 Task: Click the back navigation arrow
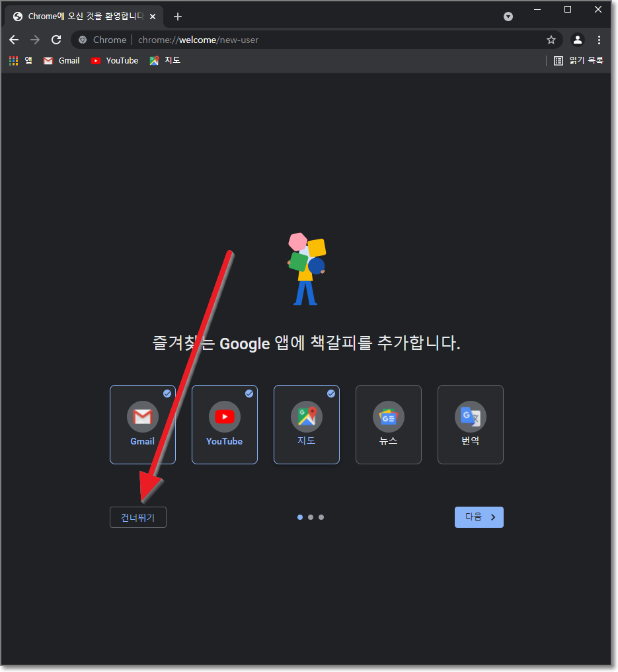click(x=14, y=40)
